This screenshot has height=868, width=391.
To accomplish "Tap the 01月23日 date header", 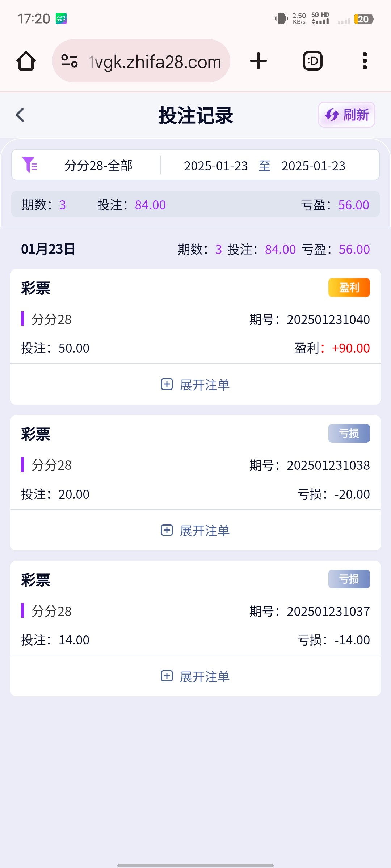I will (x=48, y=249).
